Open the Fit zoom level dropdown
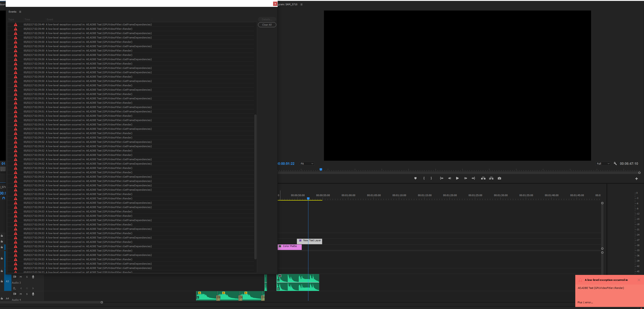 [307, 164]
